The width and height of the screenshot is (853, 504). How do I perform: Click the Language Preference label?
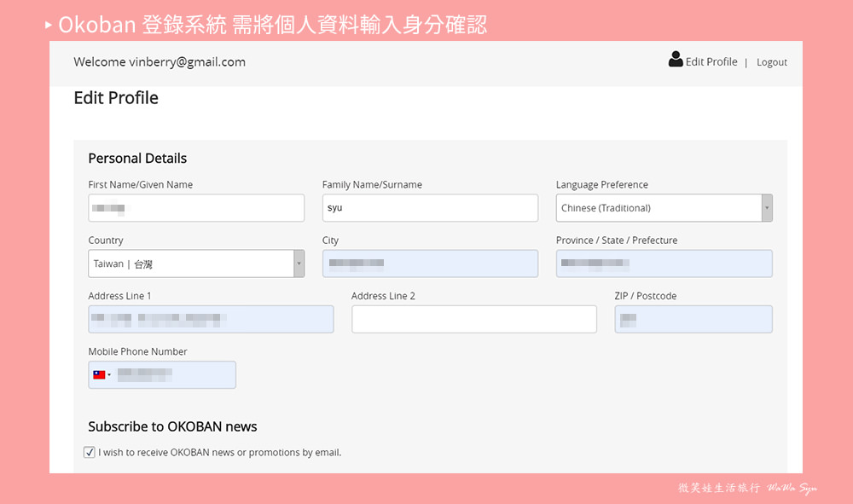click(x=601, y=185)
